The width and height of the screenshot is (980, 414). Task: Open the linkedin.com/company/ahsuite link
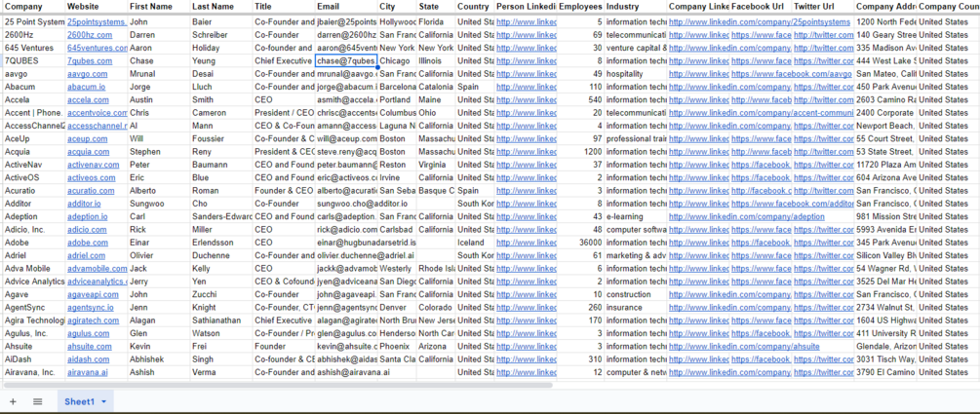tap(744, 346)
